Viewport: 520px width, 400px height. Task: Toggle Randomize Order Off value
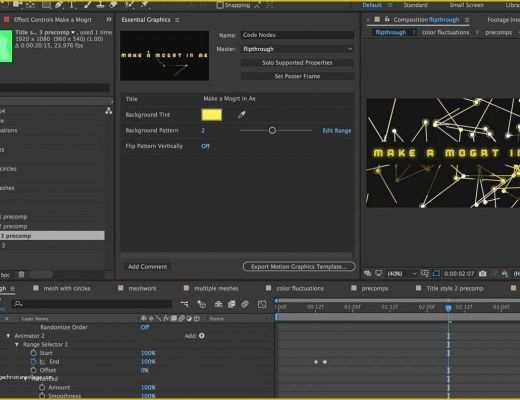[x=145, y=327]
